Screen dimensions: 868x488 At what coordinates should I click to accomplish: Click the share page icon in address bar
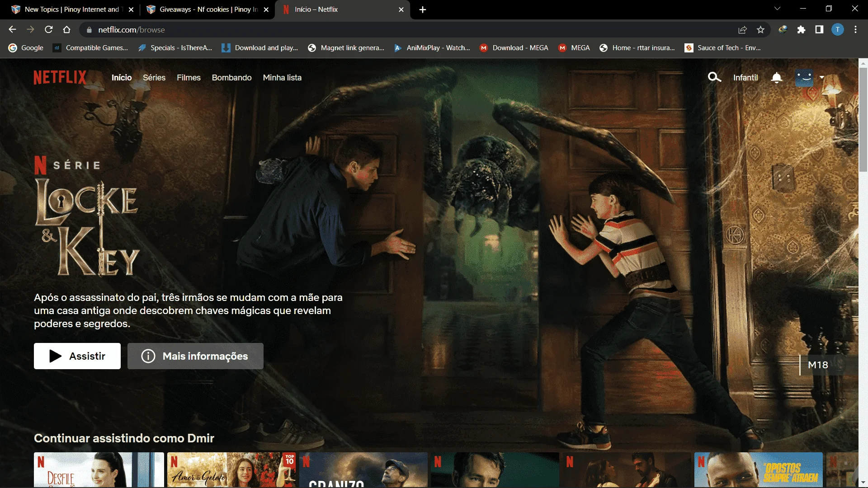742,30
